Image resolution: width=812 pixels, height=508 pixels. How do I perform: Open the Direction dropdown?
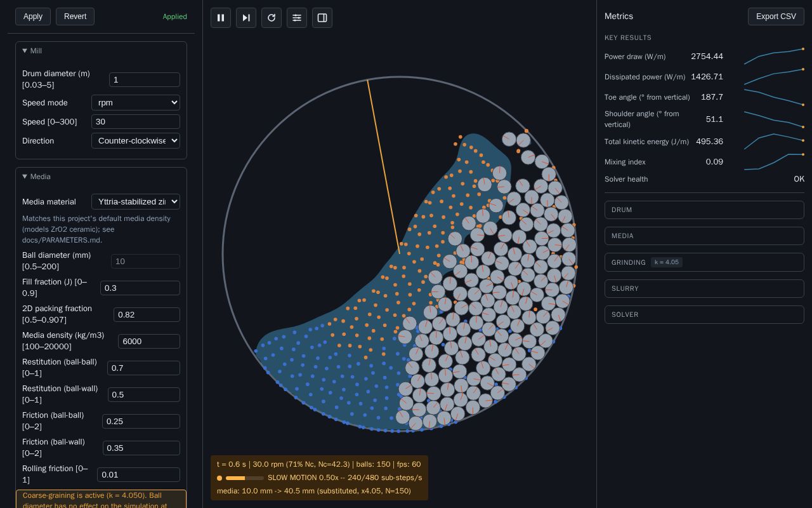pyautogui.click(x=136, y=140)
